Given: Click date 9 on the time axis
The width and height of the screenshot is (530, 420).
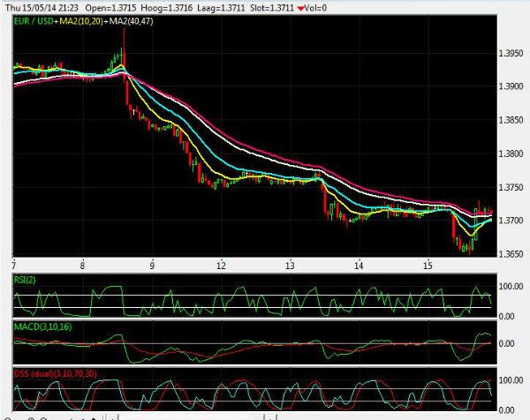Looking at the screenshot, I should click(152, 266).
